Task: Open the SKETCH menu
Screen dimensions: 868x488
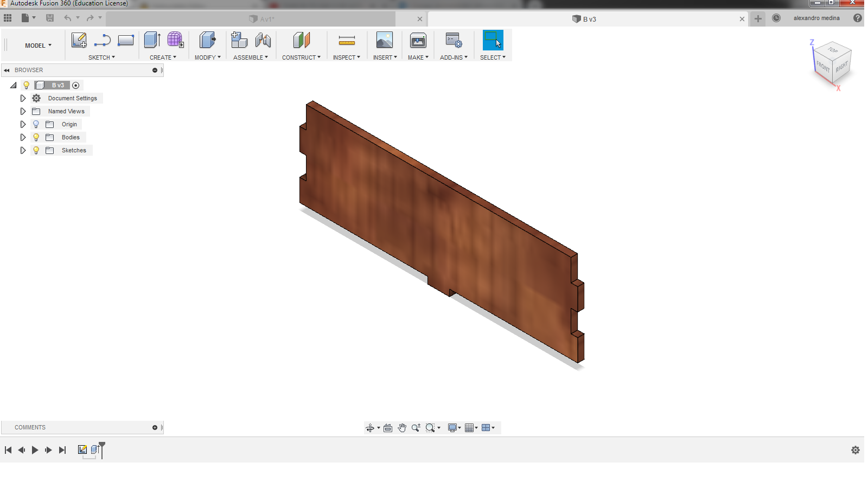Action: (101, 57)
